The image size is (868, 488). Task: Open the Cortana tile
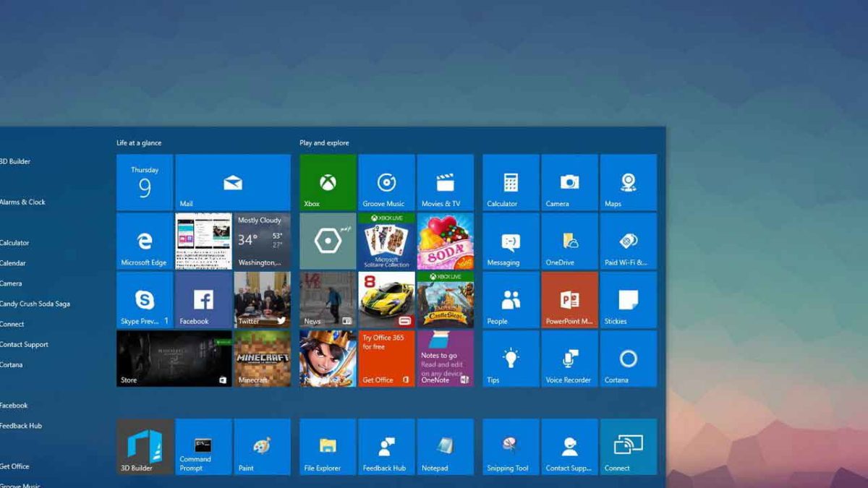629,359
